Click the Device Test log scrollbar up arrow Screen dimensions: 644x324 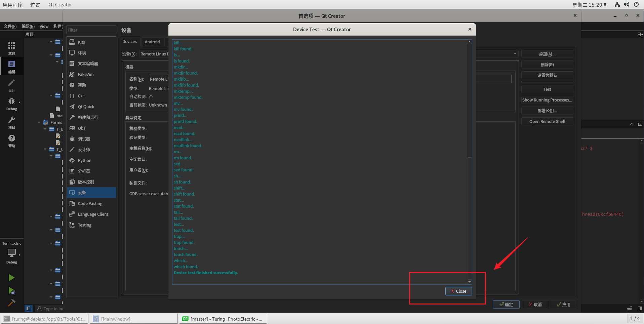point(470,42)
